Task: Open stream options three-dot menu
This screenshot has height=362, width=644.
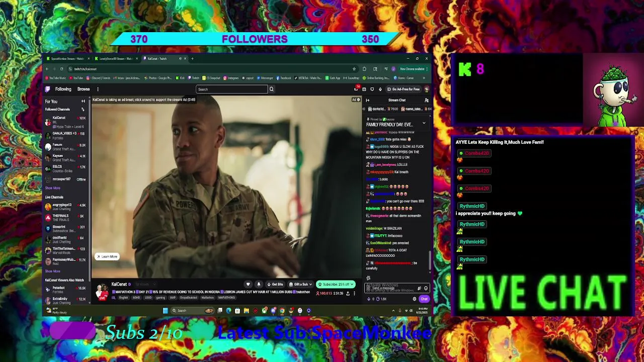Action: point(354,293)
